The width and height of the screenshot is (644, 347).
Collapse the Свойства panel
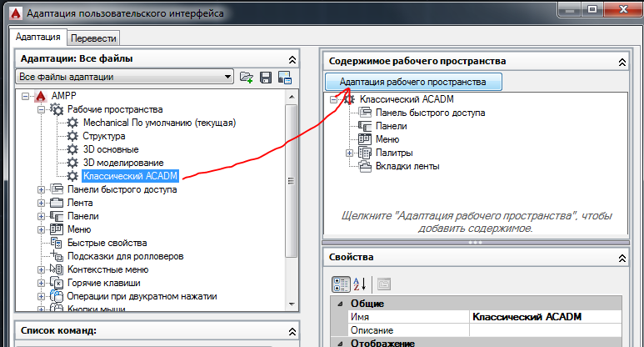[x=622, y=259]
